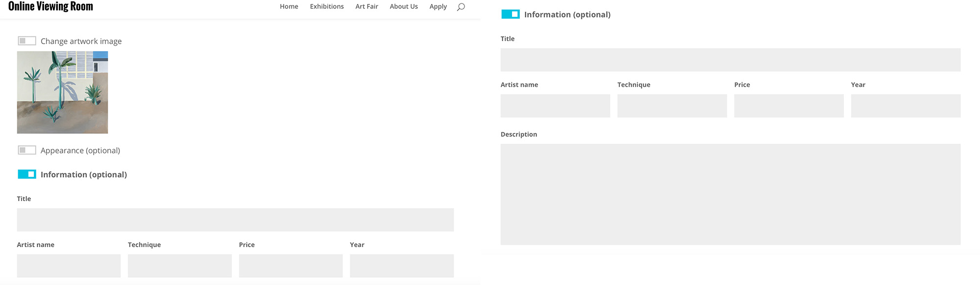980x285 pixels.
Task: Open the Home menu item
Action: [289, 6]
